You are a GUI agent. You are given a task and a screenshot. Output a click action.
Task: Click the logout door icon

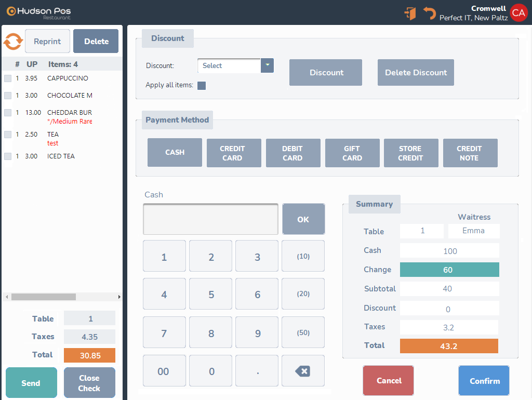coord(410,13)
